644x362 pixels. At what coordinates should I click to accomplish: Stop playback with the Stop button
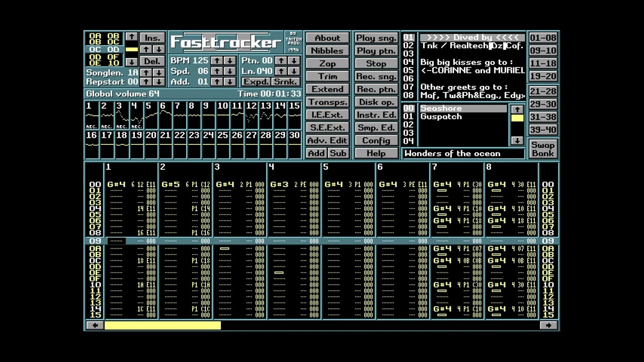click(376, 64)
